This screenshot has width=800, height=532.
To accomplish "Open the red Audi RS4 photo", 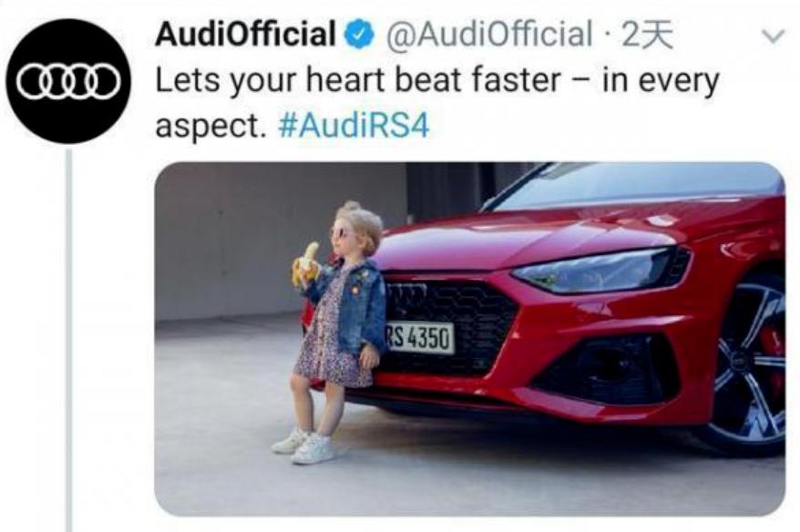I will pos(469,339).
